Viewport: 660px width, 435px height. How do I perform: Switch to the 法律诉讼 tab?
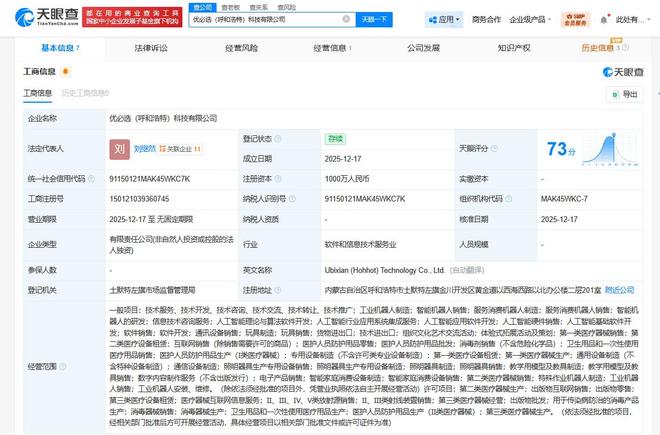pyautogui.click(x=151, y=48)
